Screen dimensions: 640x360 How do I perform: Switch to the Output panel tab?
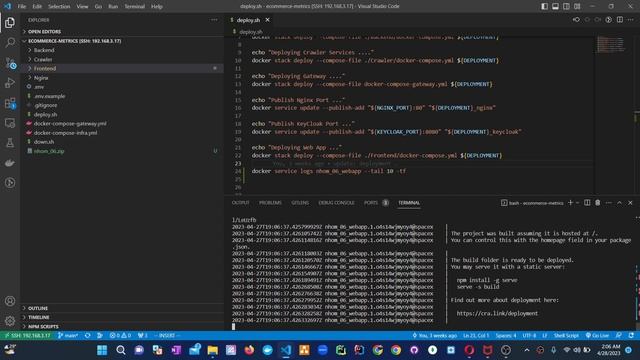tap(240, 203)
